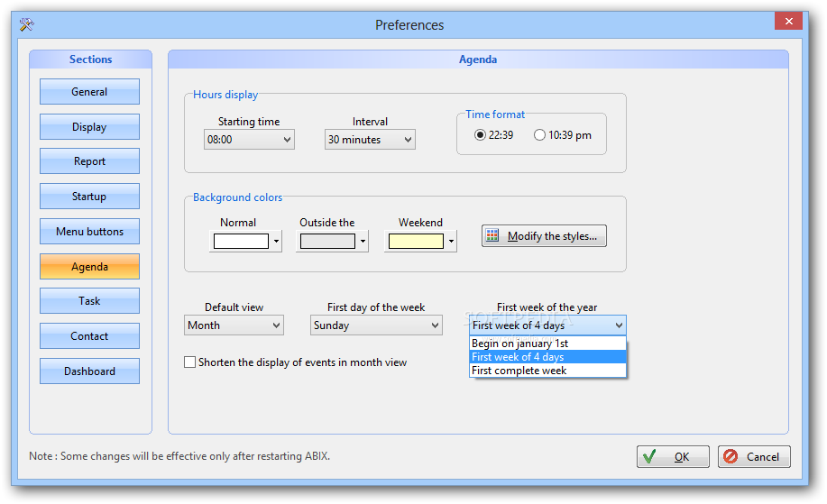This screenshot has width=827, height=504.
Task: Click the Cancel button
Action: [754, 456]
